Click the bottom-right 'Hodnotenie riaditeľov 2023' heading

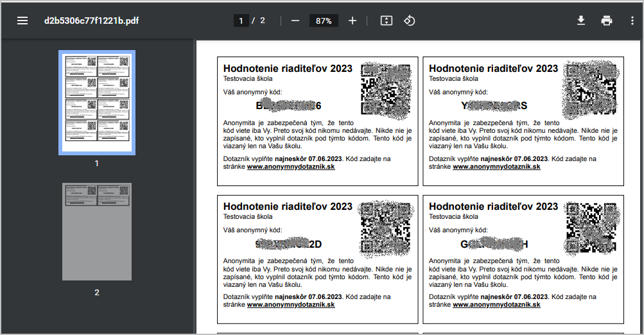494,207
